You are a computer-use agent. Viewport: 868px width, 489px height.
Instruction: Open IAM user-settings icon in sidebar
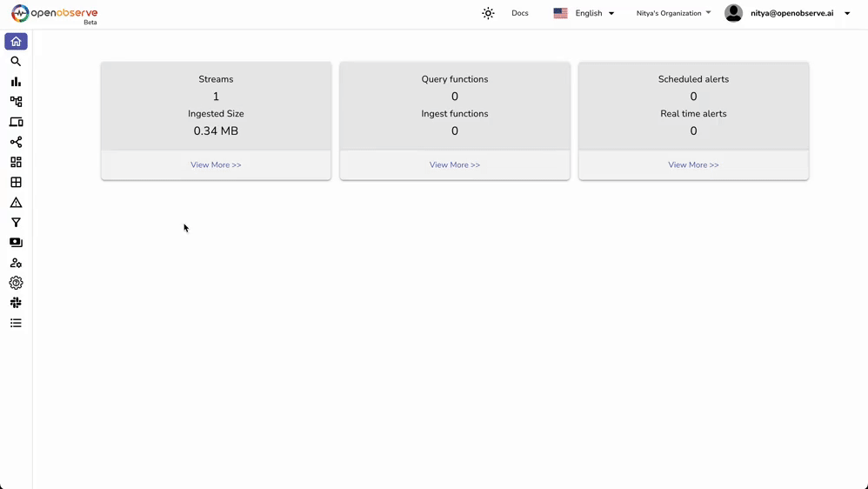click(x=16, y=263)
